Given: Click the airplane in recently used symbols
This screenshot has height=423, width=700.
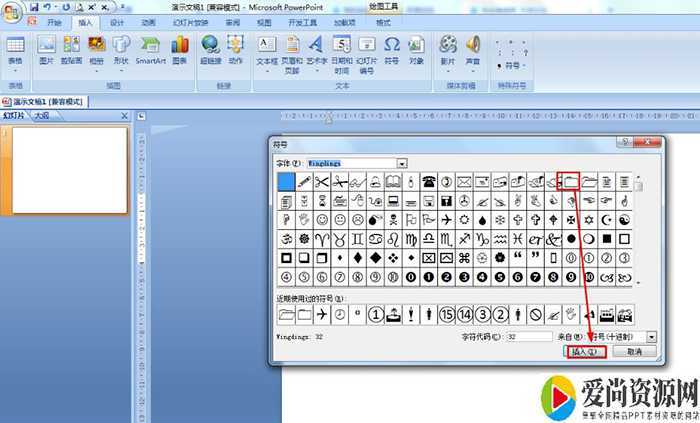Looking at the screenshot, I should click(322, 314).
